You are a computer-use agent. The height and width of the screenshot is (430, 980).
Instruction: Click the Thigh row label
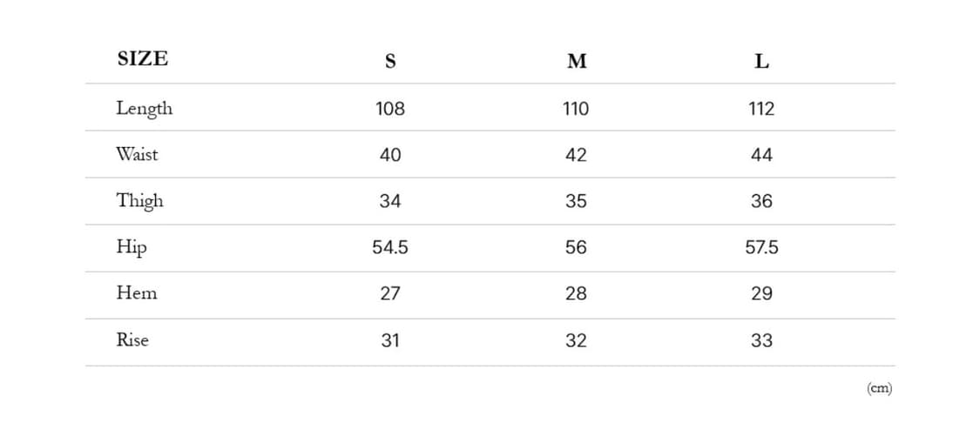click(140, 201)
